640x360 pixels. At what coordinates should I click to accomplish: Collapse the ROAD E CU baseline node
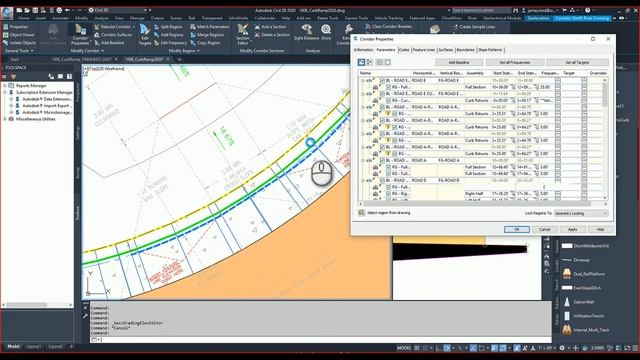tap(362, 94)
